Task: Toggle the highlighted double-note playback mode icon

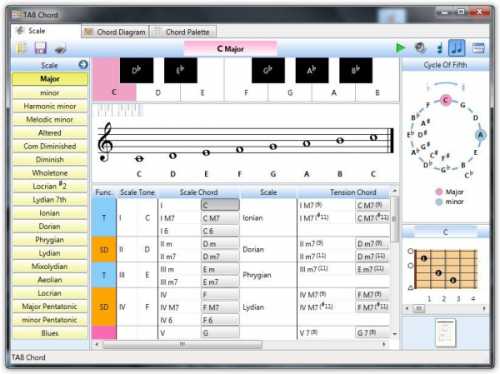Action: [456, 48]
